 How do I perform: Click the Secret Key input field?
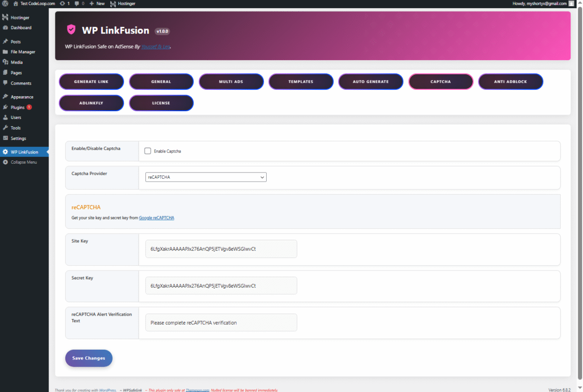221,286
